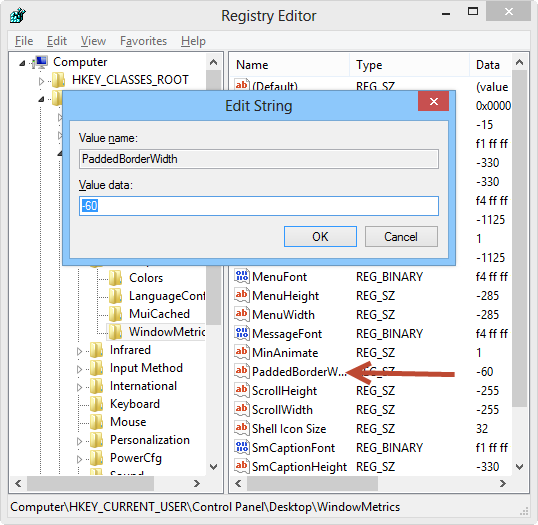Select the Shell Icon Size value name
Screen dimensions: 538x525
click(289, 429)
